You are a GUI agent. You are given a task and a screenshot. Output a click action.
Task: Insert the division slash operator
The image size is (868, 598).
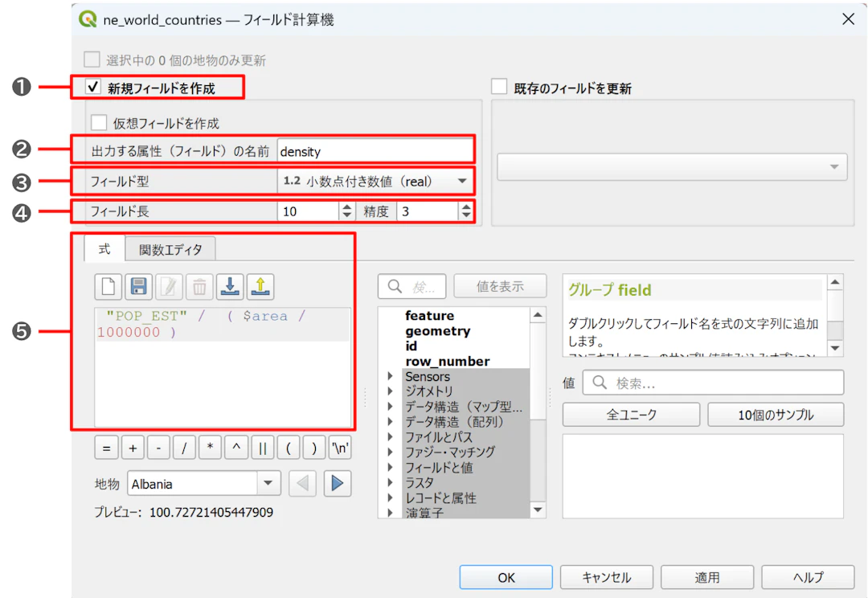(184, 448)
